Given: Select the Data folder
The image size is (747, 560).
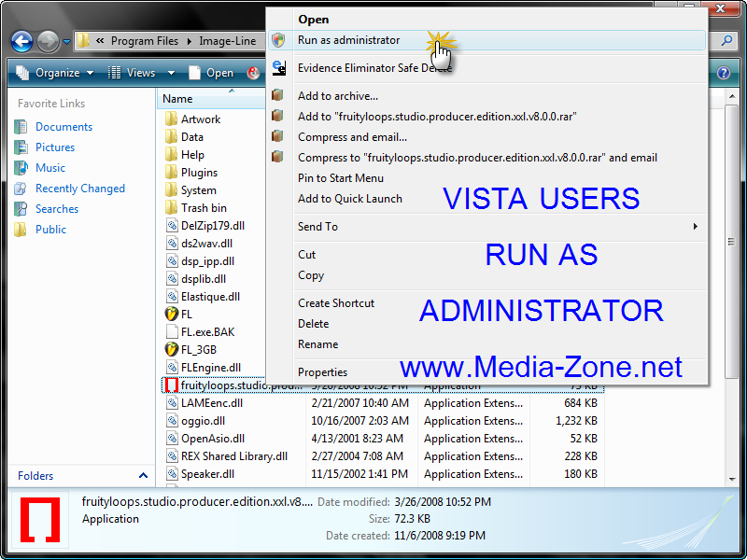Looking at the screenshot, I should click(x=192, y=137).
